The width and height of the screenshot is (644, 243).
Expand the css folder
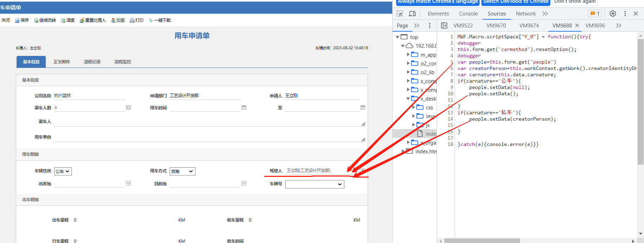[414, 107]
